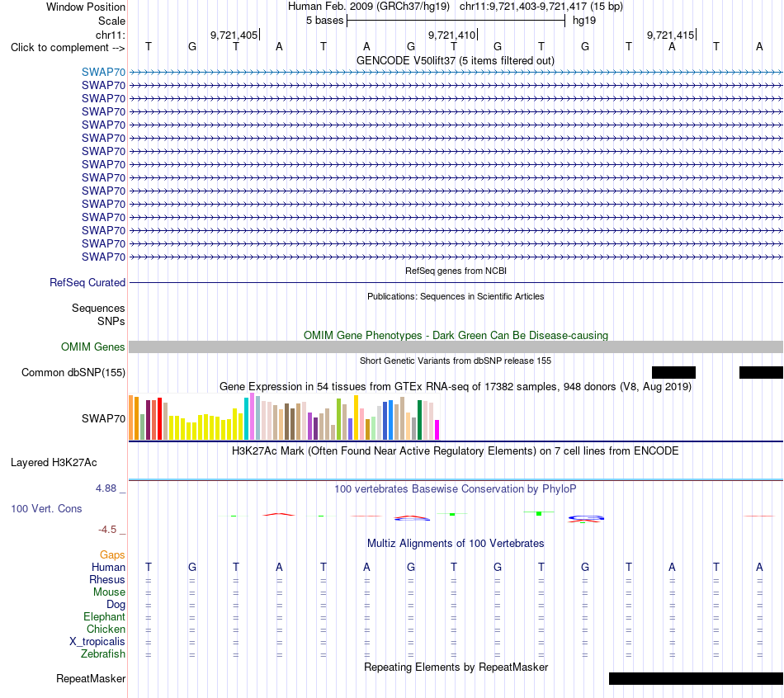This screenshot has height=698, width=784.
Task: Select the Chicken alignment row label
Action: click(106, 629)
